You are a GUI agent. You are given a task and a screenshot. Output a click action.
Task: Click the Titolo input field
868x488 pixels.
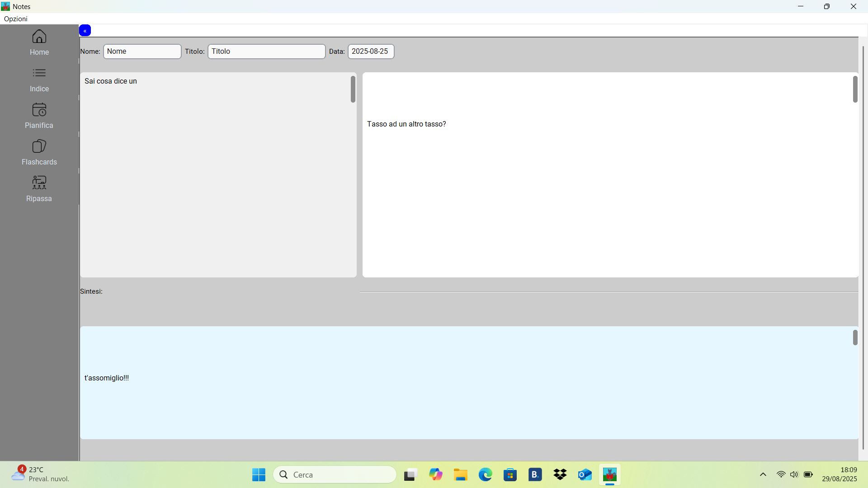coord(267,52)
